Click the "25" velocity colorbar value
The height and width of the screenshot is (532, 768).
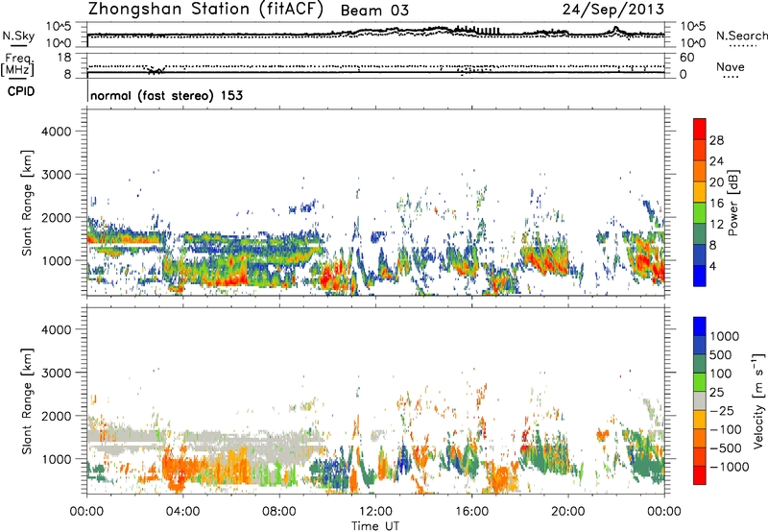(x=717, y=393)
